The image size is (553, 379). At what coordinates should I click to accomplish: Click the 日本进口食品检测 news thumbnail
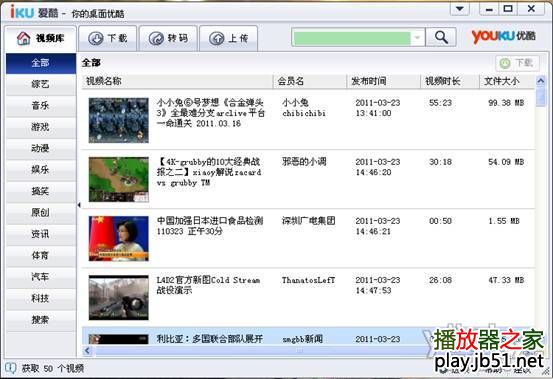tap(118, 238)
